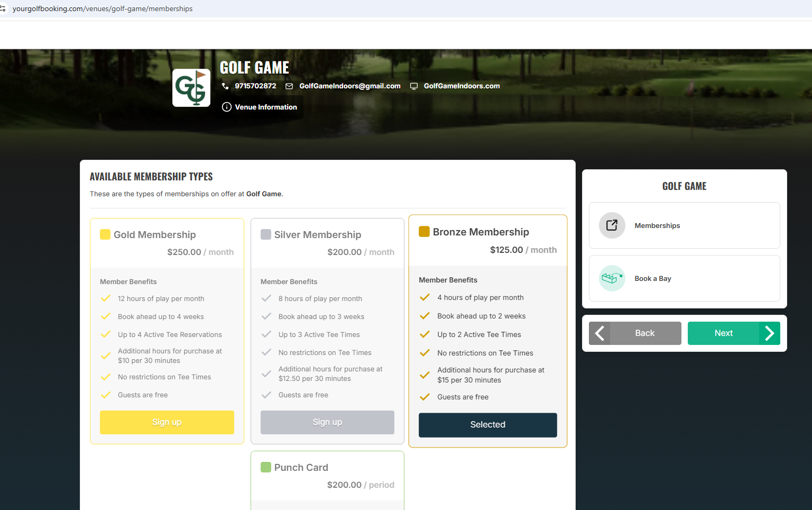This screenshot has height=510, width=812.
Task: Click the browser address bar URL
Action: [x=103, y=8]
